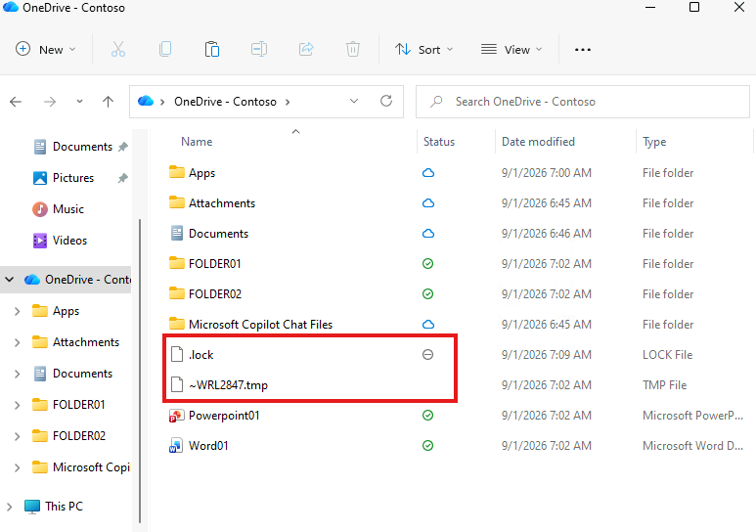Sort by the Name column header

[197, 142]
